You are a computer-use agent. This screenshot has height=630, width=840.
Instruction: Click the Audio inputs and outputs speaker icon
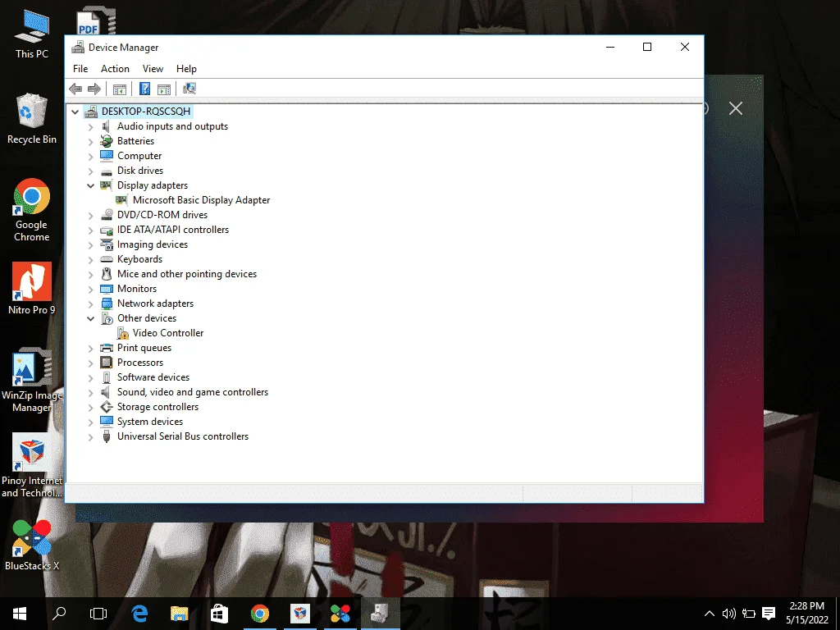[107, 126]
